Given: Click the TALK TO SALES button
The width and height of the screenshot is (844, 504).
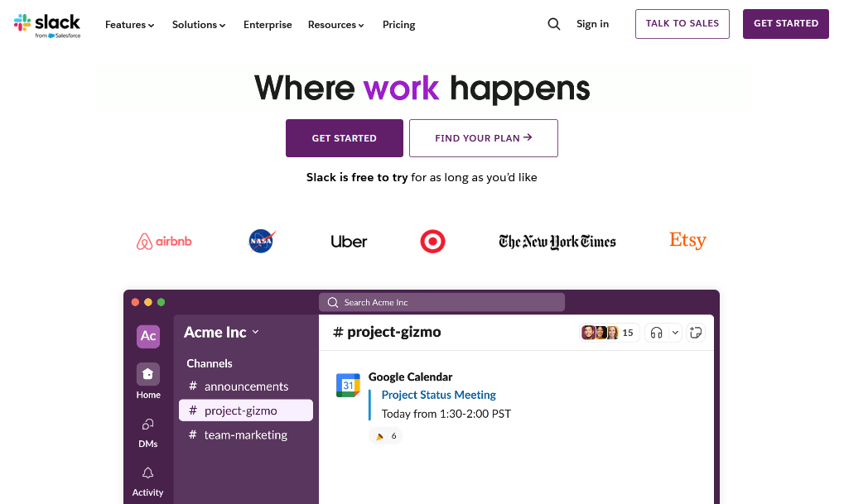Looking at the screenshot, I should [x=682, y=24].
